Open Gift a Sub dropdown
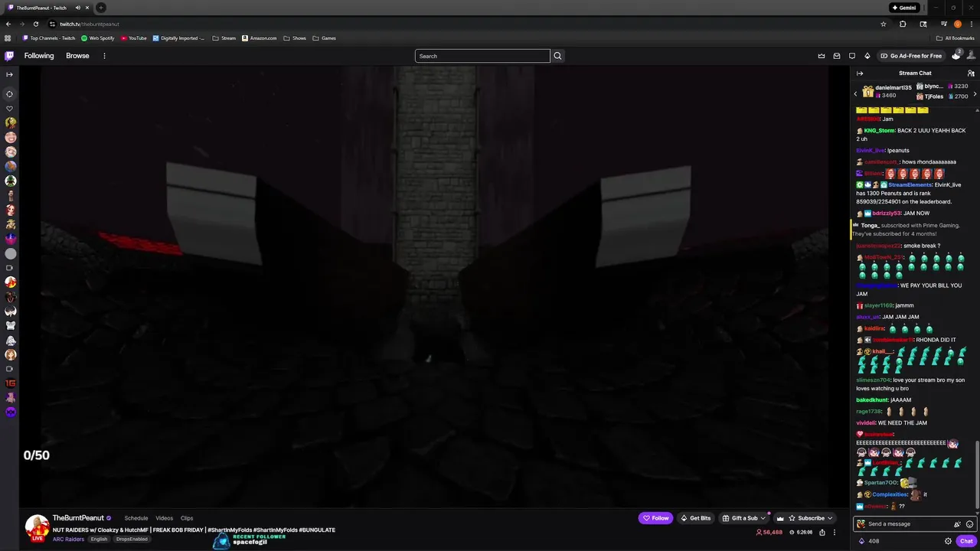 (743, 518)
